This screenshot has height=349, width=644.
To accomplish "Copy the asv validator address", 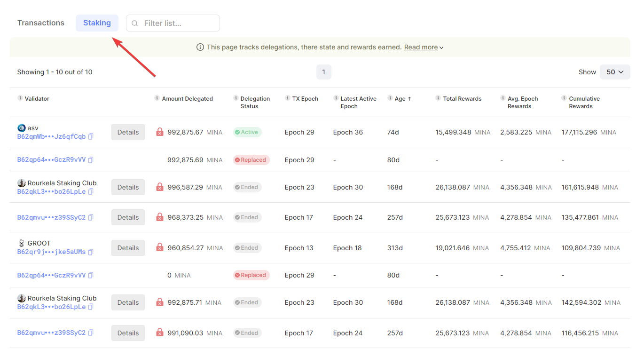I will [91, 137].
